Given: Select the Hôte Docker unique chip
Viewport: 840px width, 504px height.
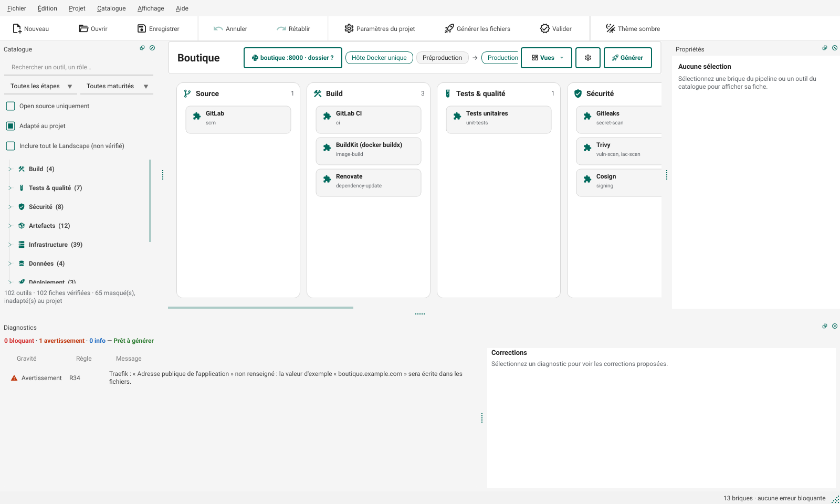Looking at the screenshot, I should pyautogui.click(x=379, y=58).
